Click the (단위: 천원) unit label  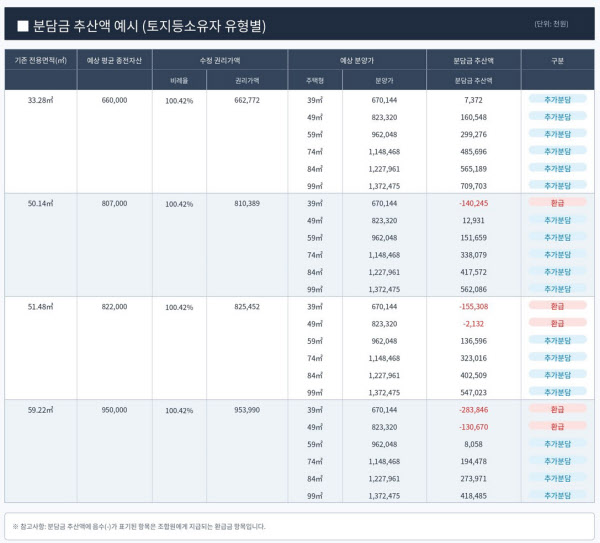[551, 24]
